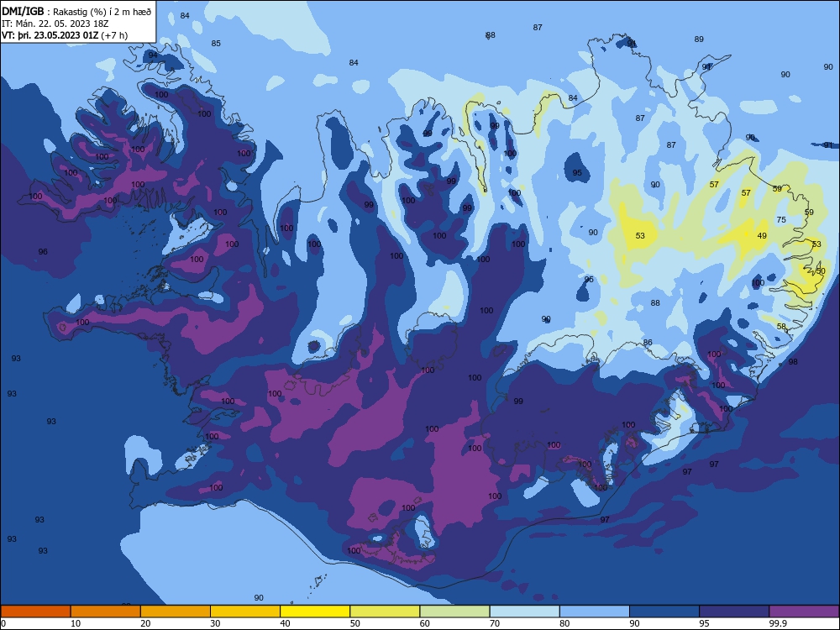Click the '89' value at the top of the map
Image resolution: width=840 pixels, height=630 pixels.
[x=699, y=39]
